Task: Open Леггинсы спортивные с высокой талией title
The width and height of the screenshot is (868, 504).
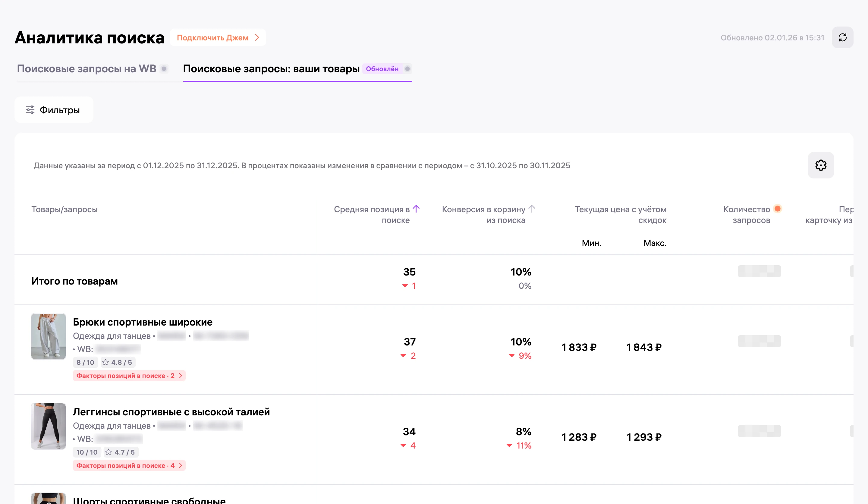Action: pyautogui.click(x=171, y=412)
